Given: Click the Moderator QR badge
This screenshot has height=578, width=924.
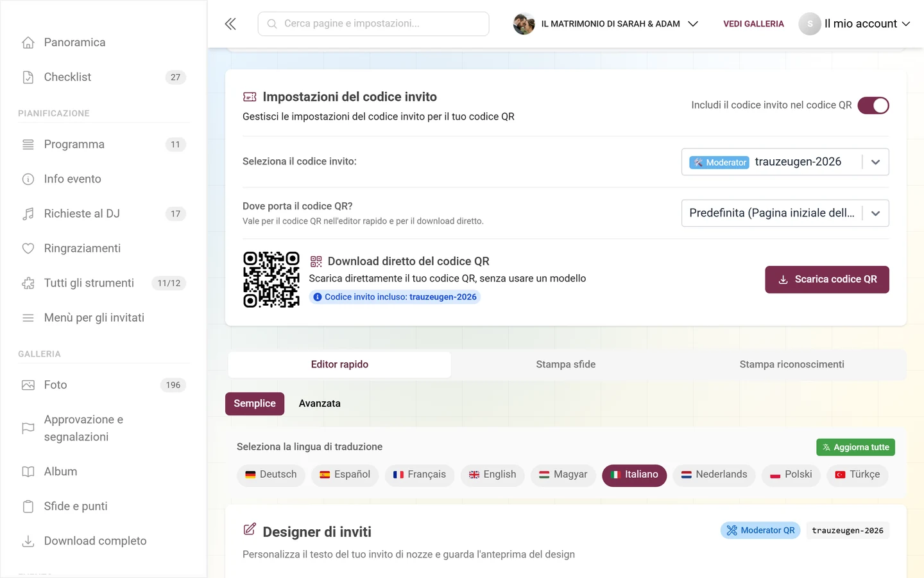Looking at the screenshot, I should click(x=760, y=530).
